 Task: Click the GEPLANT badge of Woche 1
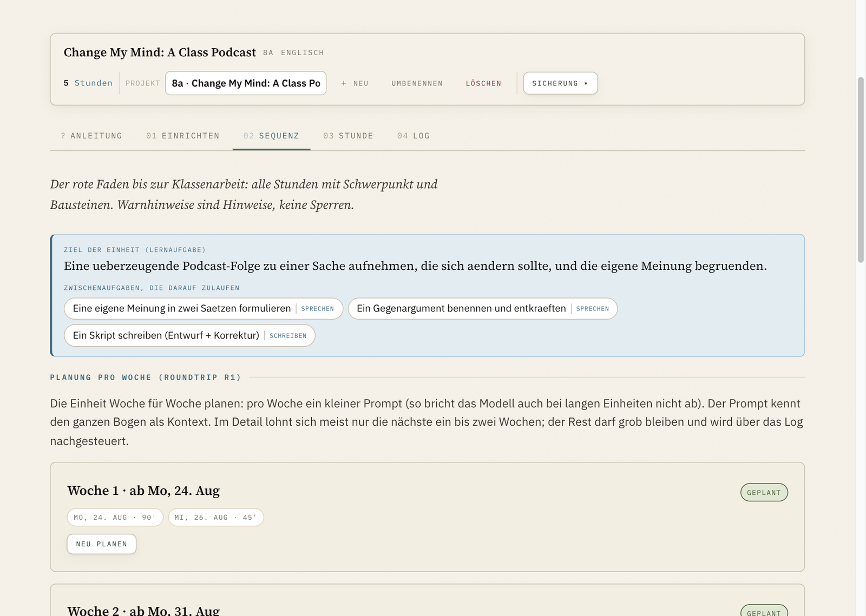[764, 493]
